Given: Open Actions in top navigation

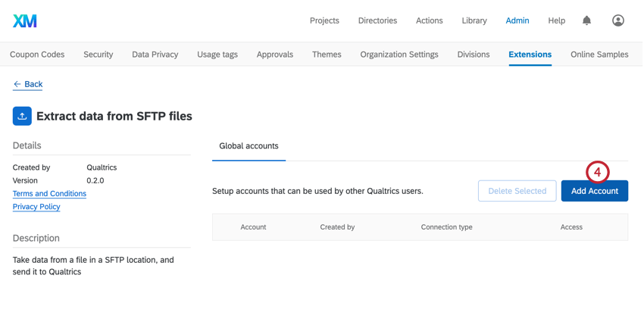Looking at the screenshot, I should [x=429, y=20].
